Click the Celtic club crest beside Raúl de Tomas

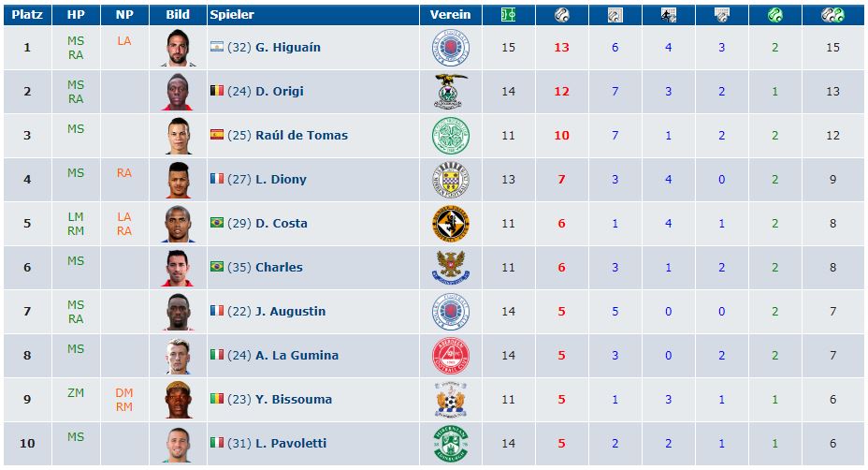coord(451,136)
